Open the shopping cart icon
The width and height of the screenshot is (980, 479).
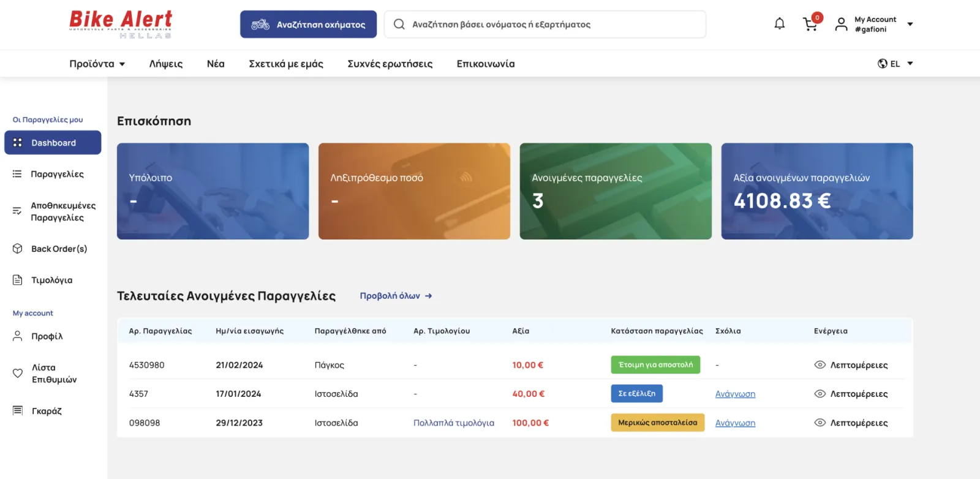click(x=810, y=25)
